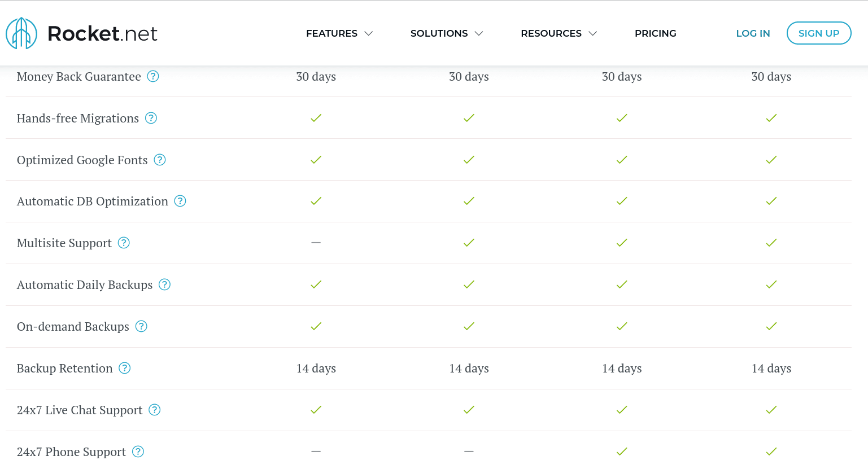Click question mark next to 24x7 Live Chat Support
The height and width of the screenshot is (469, 868).
155,410
